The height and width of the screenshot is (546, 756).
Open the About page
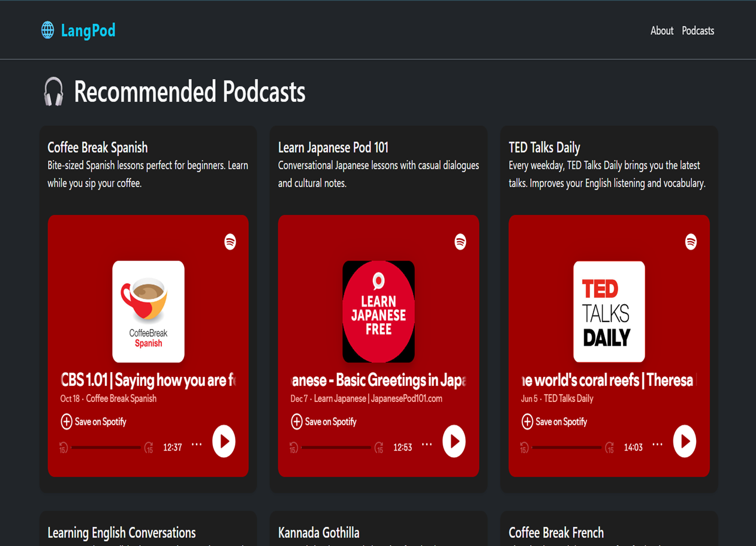(x=662, y=31)
